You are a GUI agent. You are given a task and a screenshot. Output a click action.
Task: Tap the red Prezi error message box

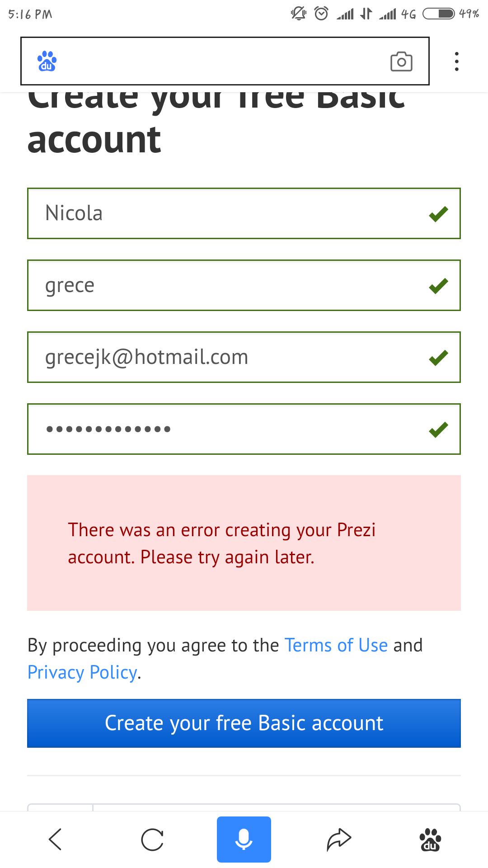coord(244,543)
